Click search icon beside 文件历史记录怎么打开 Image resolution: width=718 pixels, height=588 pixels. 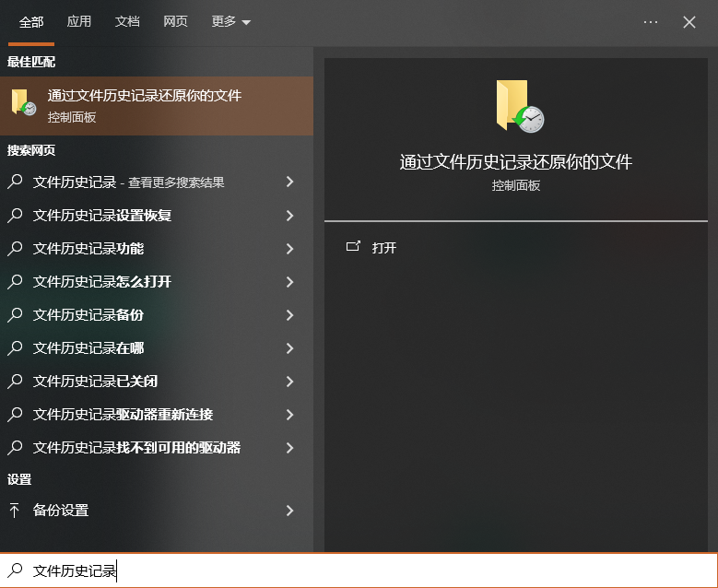[x=15, y=282]
